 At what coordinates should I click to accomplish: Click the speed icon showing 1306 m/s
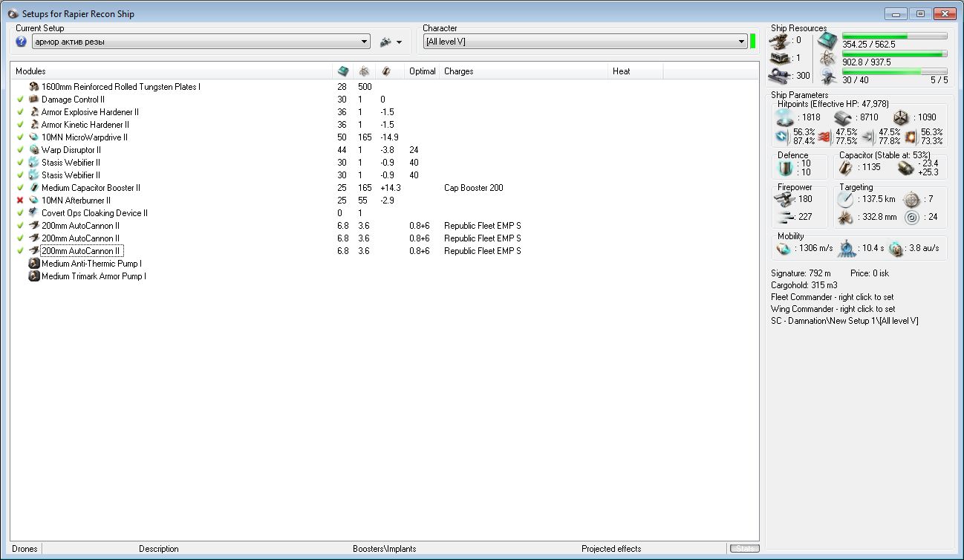pos(784,249)
